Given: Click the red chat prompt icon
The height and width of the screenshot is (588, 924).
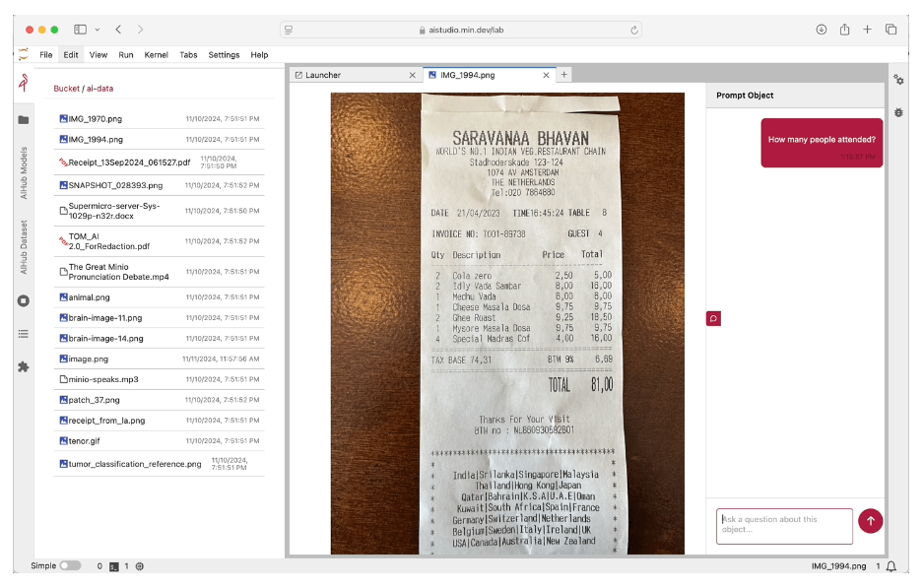Looking at the screenshot, I should point(713,318).
